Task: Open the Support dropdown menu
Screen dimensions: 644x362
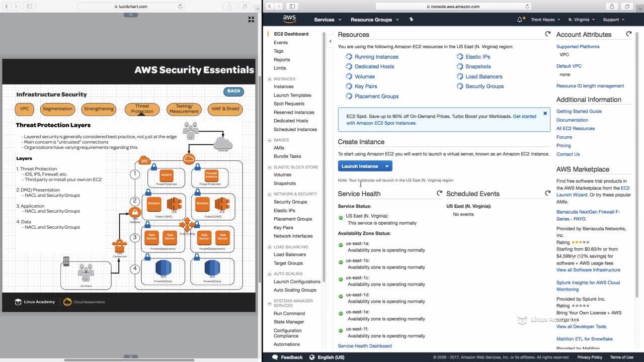Action: tap(613, 20)
